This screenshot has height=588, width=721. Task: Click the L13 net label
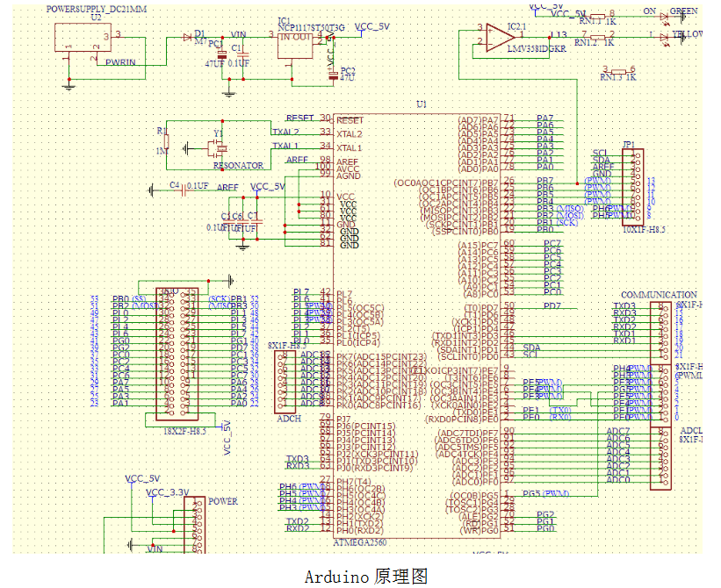[x=559, y=34]
